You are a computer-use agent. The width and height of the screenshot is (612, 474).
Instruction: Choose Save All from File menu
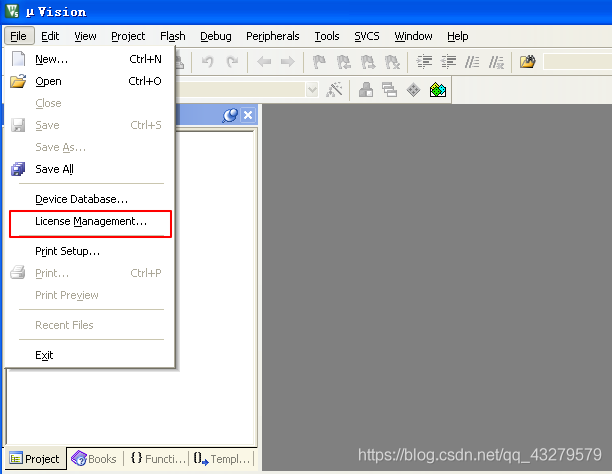[x=90, y=169]
